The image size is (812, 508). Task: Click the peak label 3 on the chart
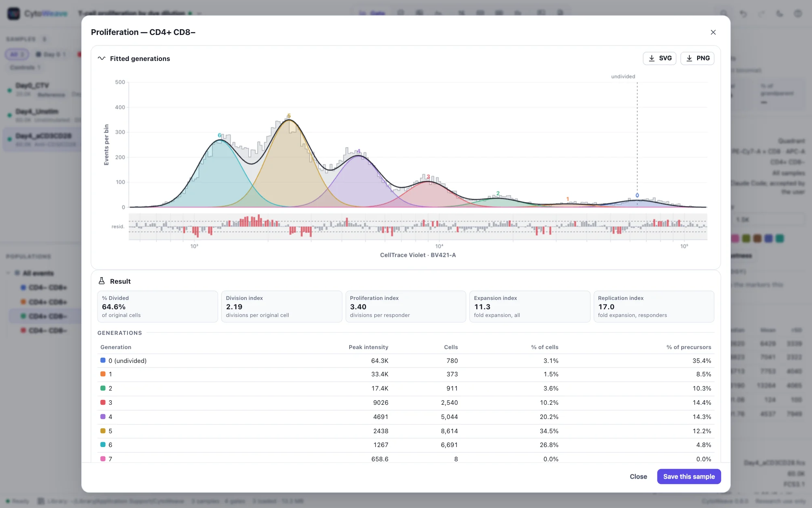[x=428, y=177]
